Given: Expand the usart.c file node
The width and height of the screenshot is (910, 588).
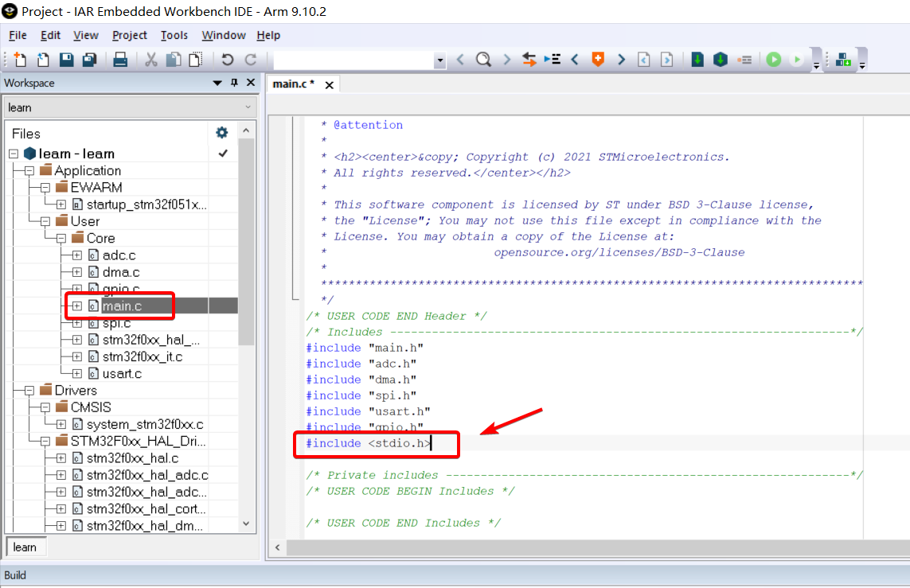Looking at the screenshot, I should point(77,373).
